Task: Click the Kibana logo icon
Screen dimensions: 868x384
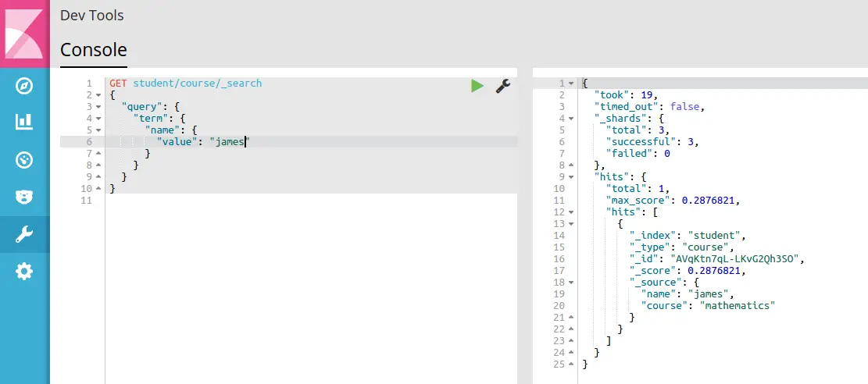Action: [24, 34]
